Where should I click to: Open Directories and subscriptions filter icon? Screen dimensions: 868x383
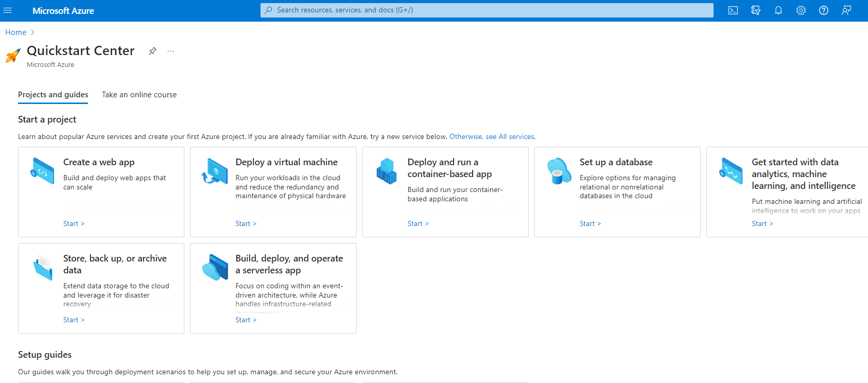pos(756,10)
